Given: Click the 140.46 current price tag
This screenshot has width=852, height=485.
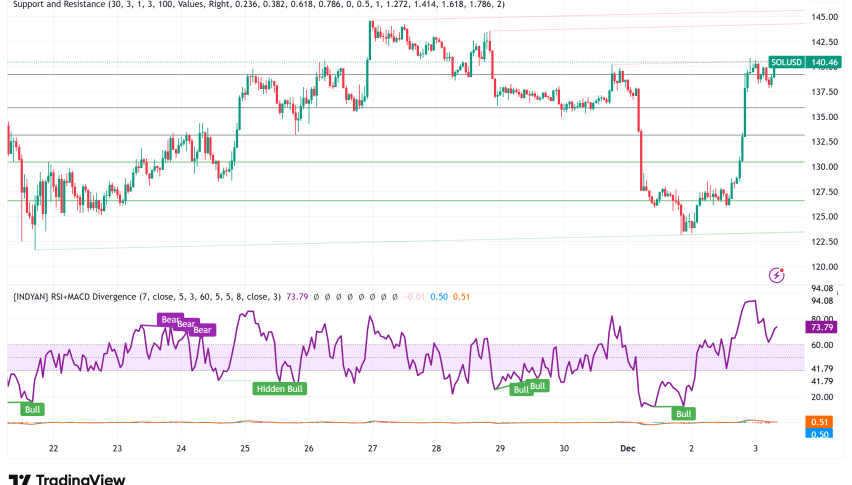Looking at the screenshot, I should 825,62.
